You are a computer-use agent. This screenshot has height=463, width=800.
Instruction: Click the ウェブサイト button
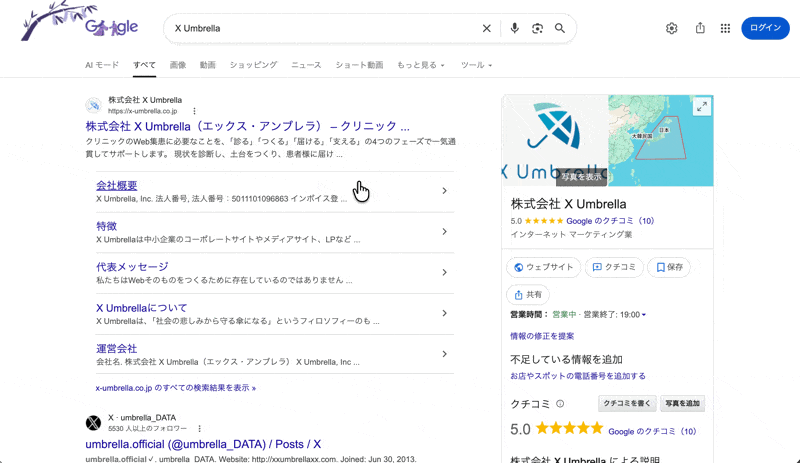point(543,267)
